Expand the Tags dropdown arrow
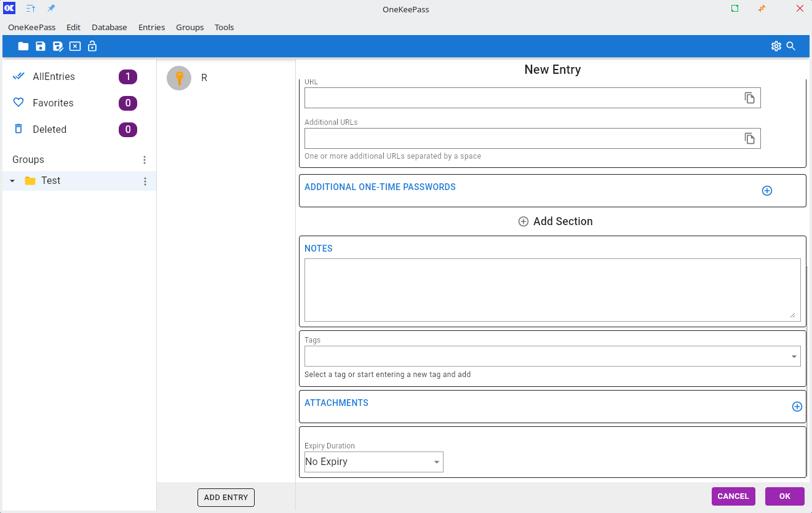The width and height of the screenshot is (812, 513). click(794, 357)
